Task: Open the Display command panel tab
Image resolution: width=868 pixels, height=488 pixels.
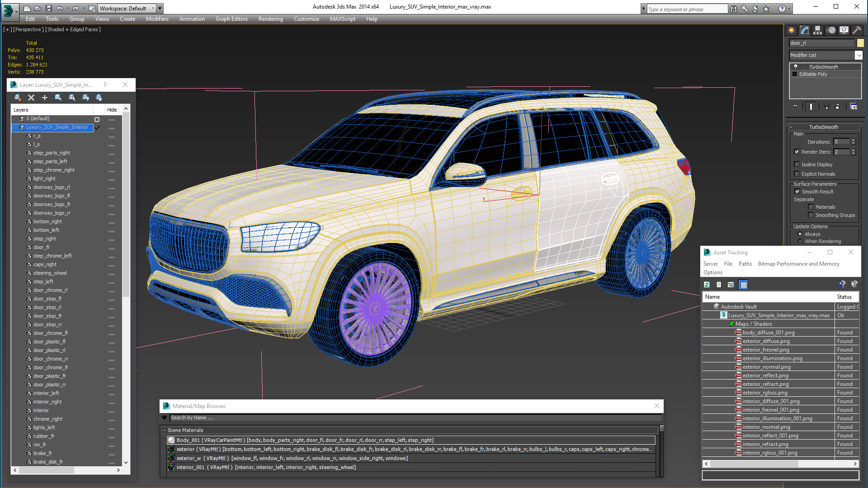Action: click(844, 30)
